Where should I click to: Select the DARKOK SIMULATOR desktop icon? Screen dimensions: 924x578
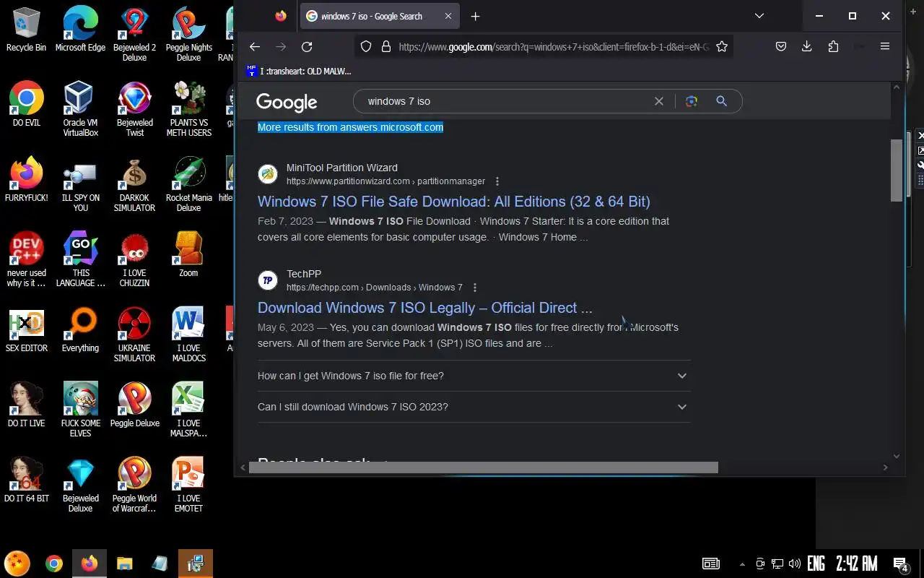coord(134,184)
